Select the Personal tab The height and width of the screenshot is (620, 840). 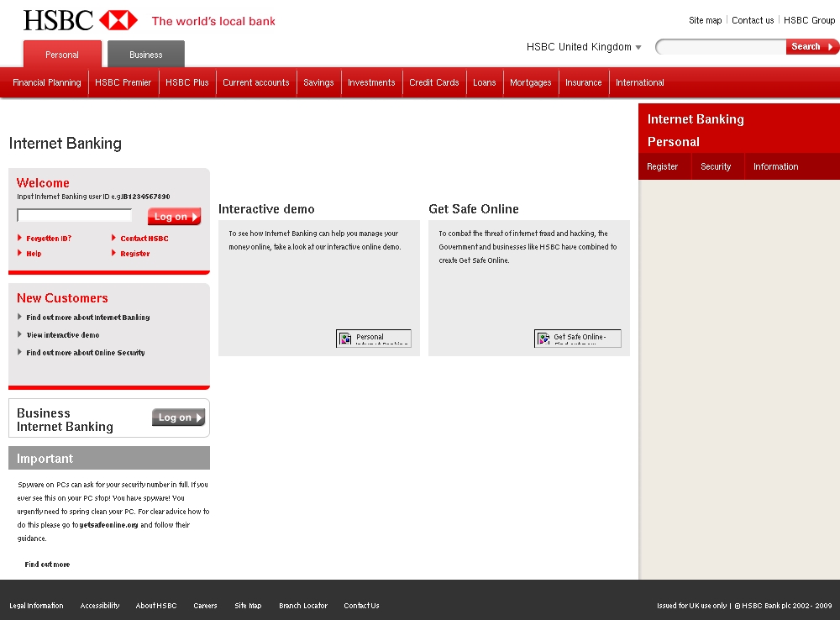[x=62, y=55]
